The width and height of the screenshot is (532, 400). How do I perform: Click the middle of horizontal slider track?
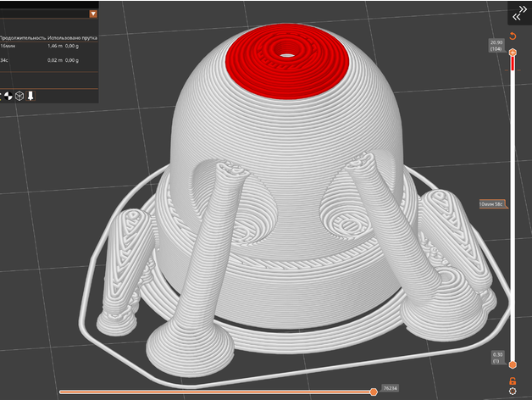click(x=216, y=392)
